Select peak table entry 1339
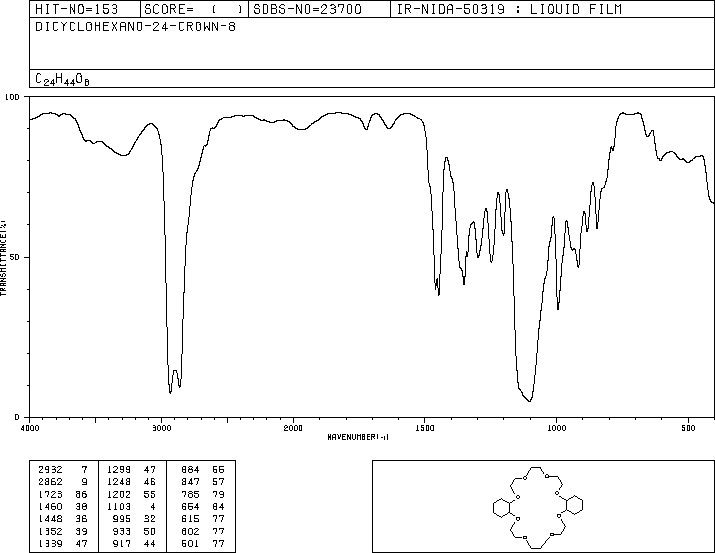Image resolution: width=715 pixels, height=553 pixels. (x=50, y=543)
